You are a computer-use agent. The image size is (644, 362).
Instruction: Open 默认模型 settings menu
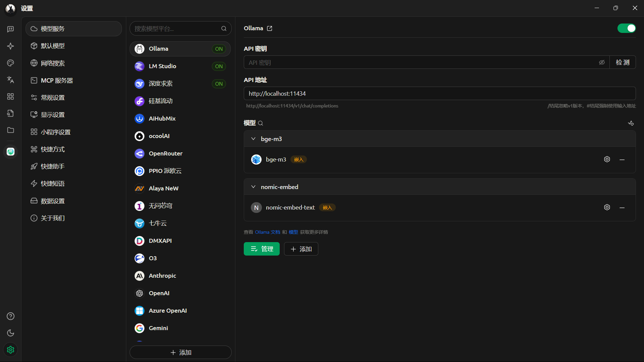point(74,46)
